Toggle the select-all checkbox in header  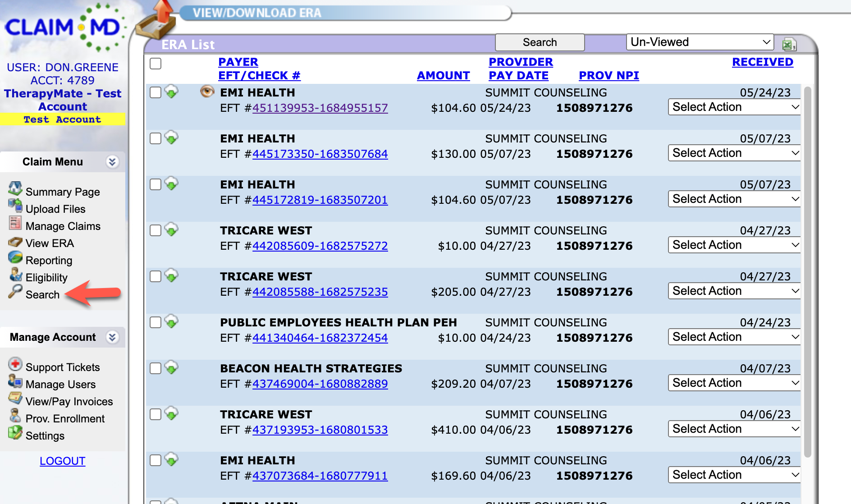point(156,64)
